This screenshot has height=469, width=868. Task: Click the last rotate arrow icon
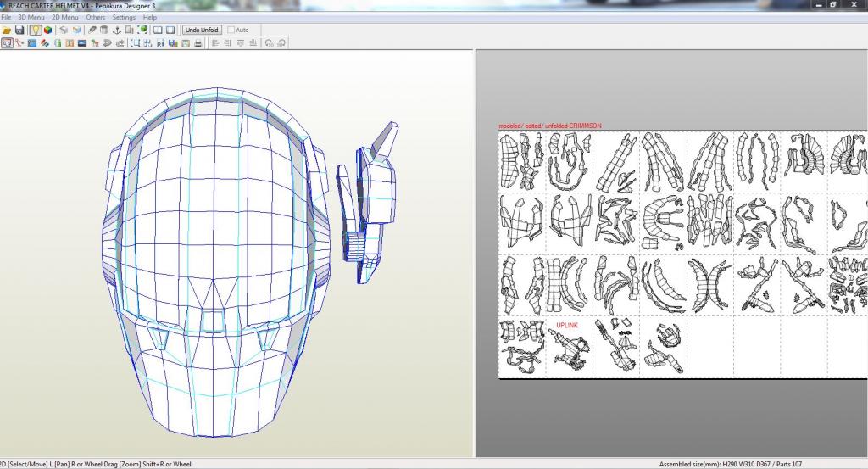click(x=281, y=43)
